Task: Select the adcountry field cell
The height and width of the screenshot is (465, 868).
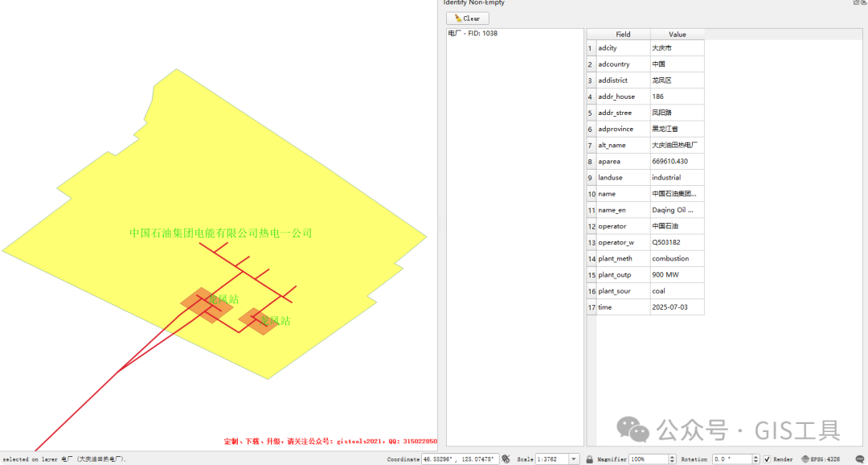Action: click(624, 64)
